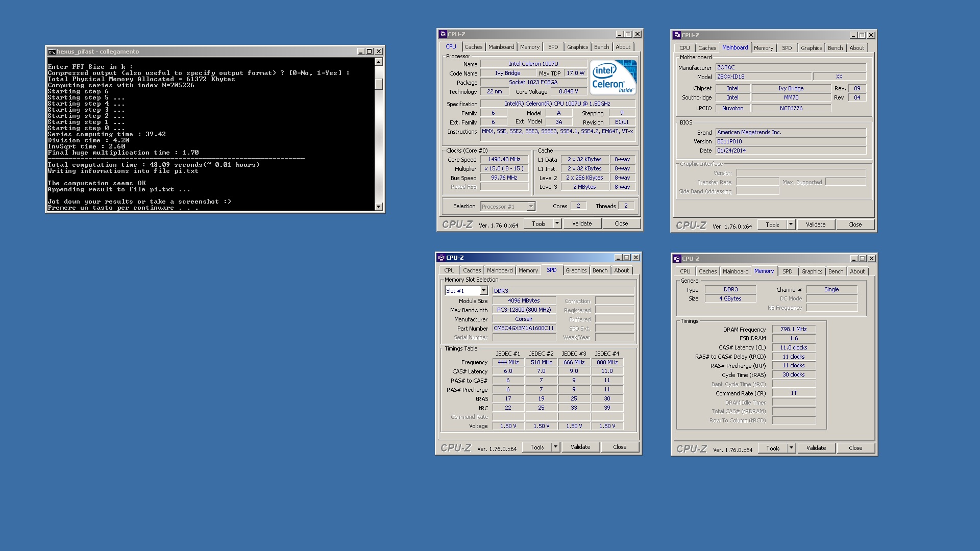
Task: Click Validate button in the CPU window
Action: [x=582, y=223]
